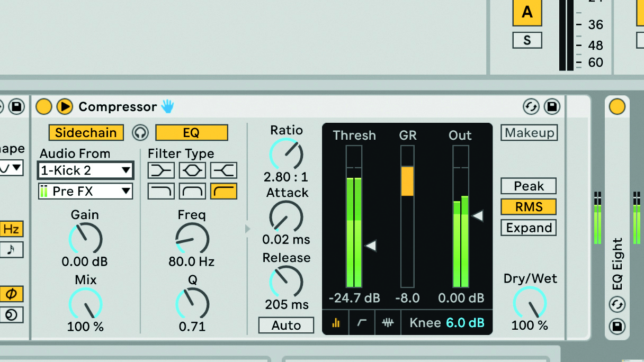
Task: Click the spin circle mode button
Action: [x=11, y=315]
